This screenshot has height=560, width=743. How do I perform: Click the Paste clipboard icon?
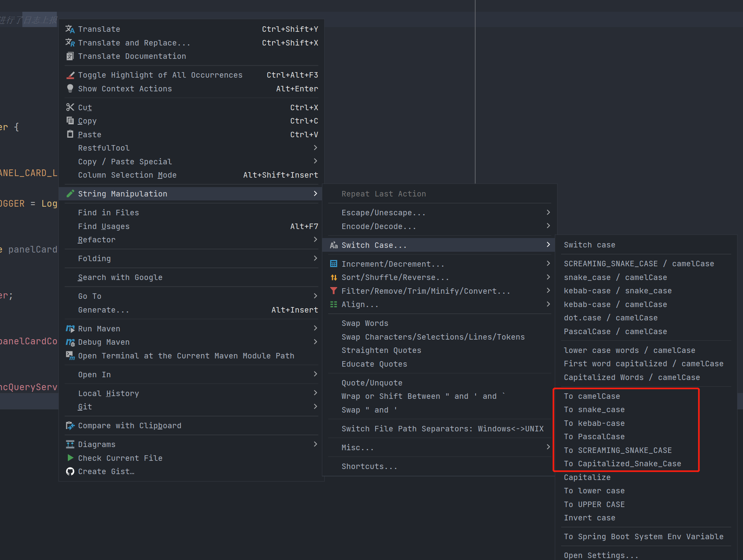[x=70, y=134]
